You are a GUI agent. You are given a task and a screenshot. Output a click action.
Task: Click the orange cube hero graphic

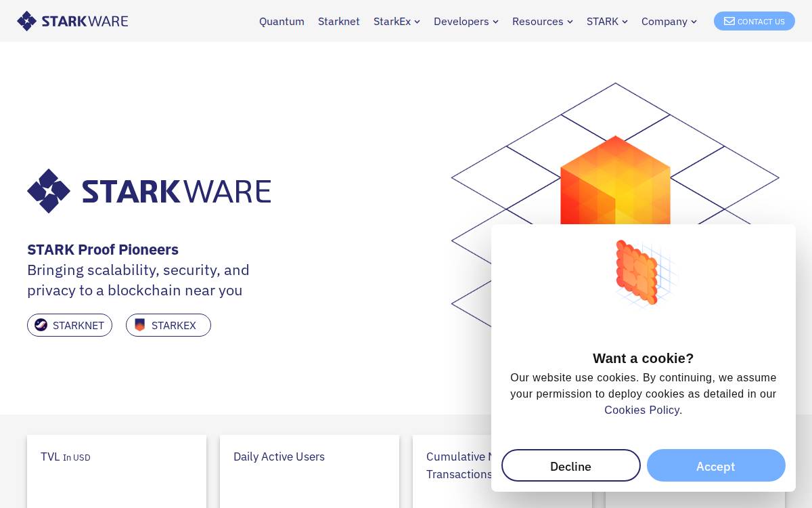pos(615,180)
